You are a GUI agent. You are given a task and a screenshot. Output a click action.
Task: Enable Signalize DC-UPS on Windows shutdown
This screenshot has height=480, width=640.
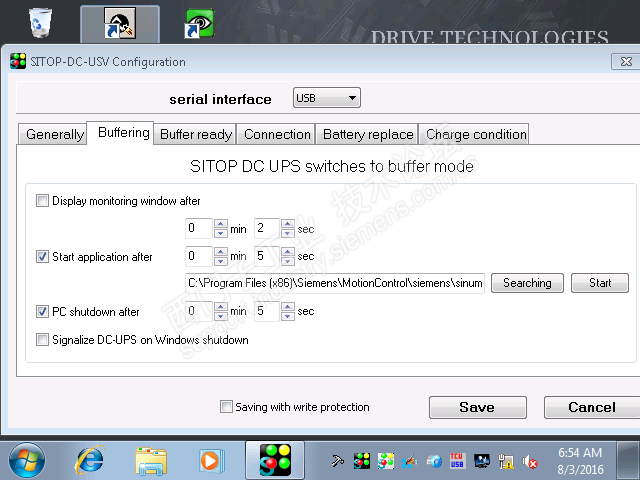[42, 340]
